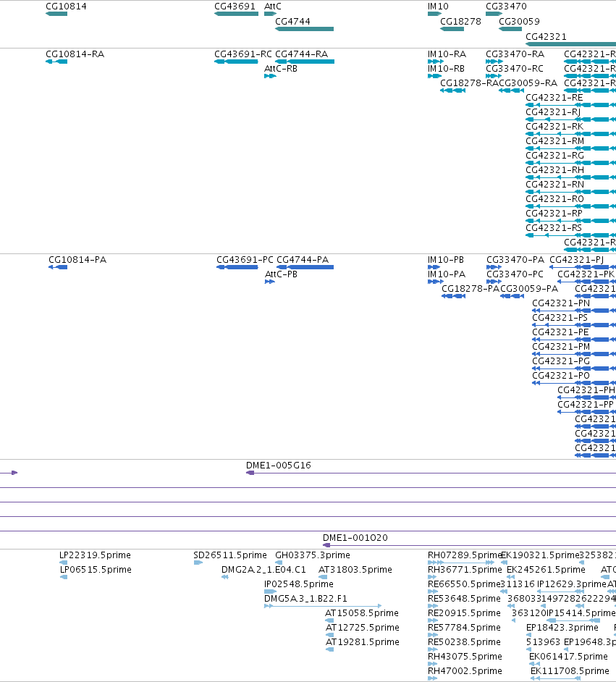The height and width of the screenshot is (682, 616).
Task: Select protein CG4744-PA
Action: 305,267
